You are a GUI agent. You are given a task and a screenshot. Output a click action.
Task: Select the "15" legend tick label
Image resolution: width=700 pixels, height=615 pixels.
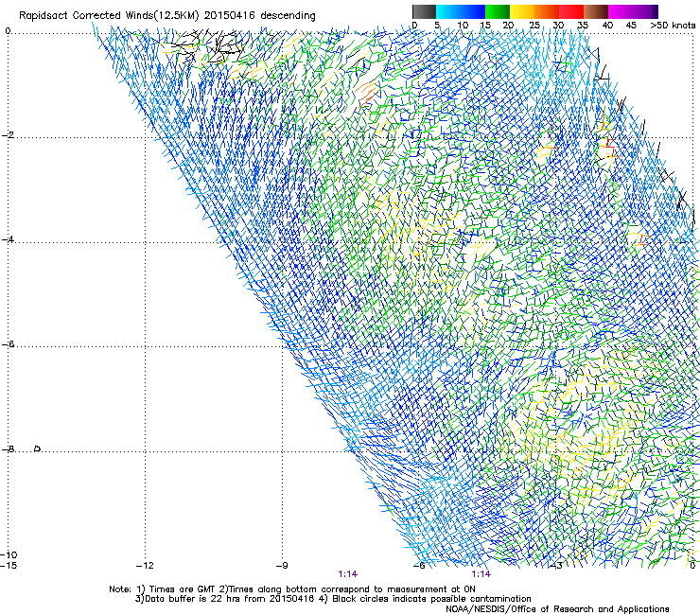(485, 26)
